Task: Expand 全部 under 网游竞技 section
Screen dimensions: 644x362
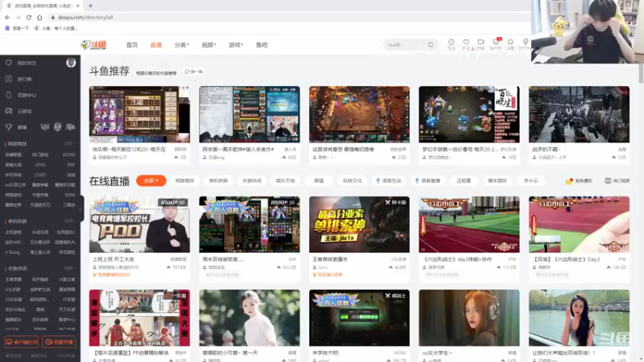Action: coord(69,144)
